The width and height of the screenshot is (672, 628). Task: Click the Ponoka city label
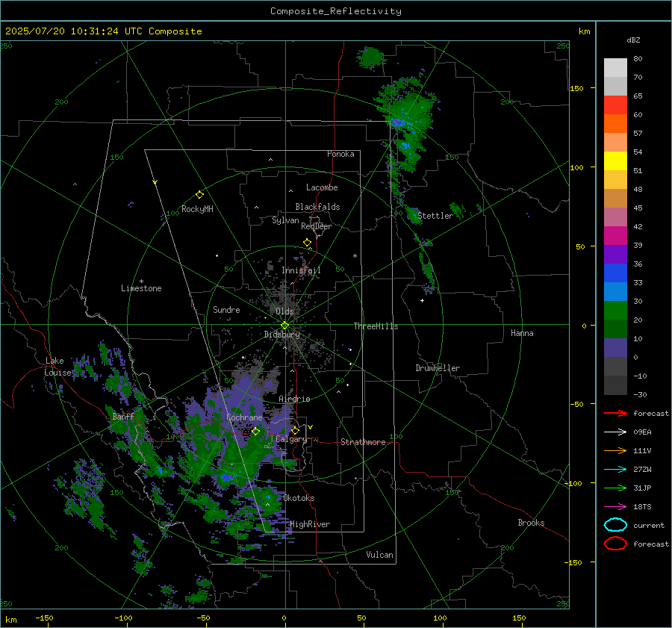(x=340, y=154)
